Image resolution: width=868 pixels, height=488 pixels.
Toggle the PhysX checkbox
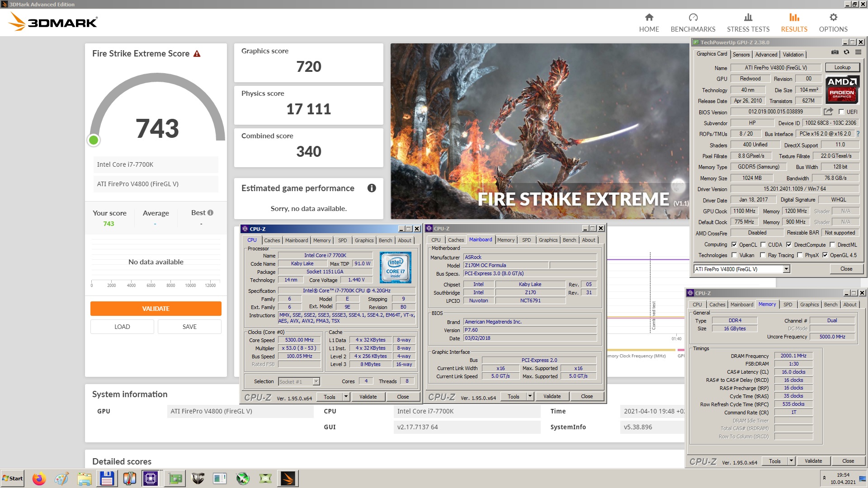(x=800, y=255)
